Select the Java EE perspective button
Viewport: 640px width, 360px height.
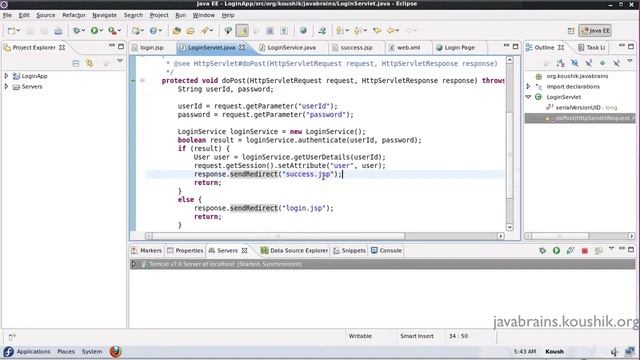click(595, 31)
